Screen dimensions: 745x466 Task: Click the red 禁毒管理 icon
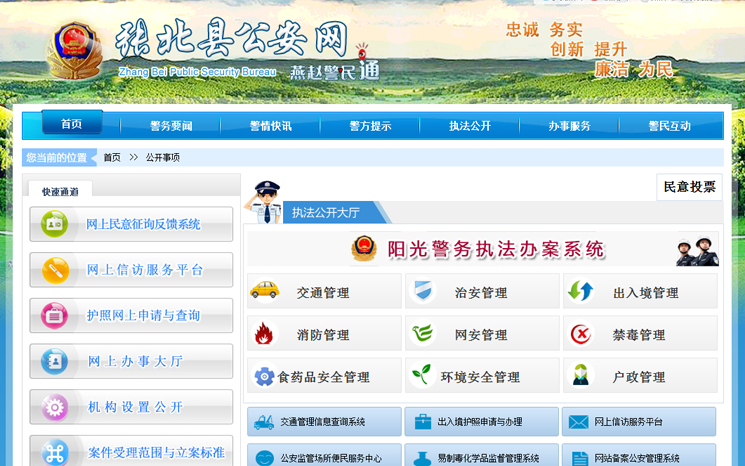coord(581,334)
